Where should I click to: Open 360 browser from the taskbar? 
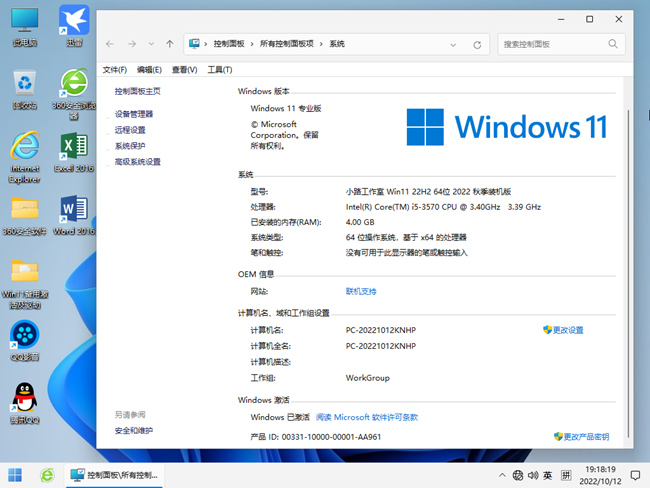click(x=47, y=475)
